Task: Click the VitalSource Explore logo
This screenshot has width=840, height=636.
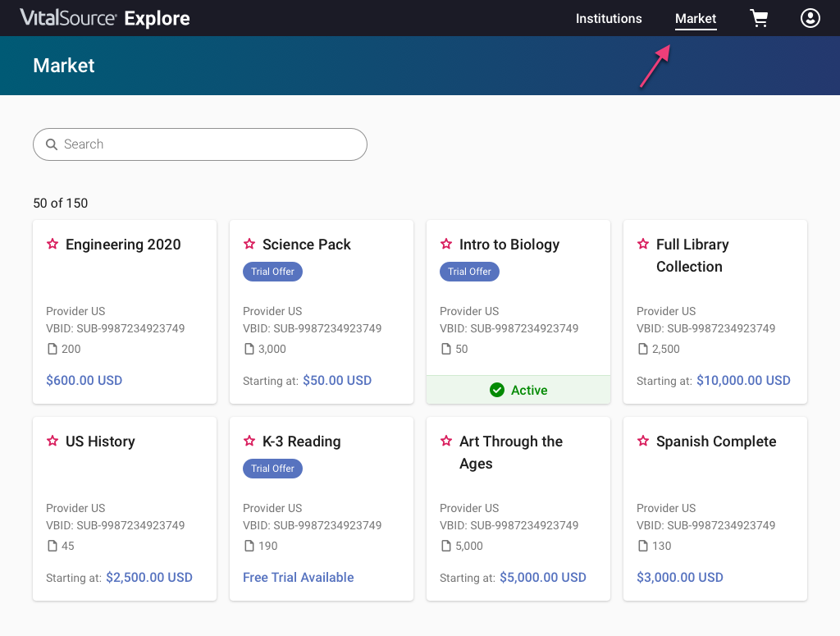Action: click(105, 18)
